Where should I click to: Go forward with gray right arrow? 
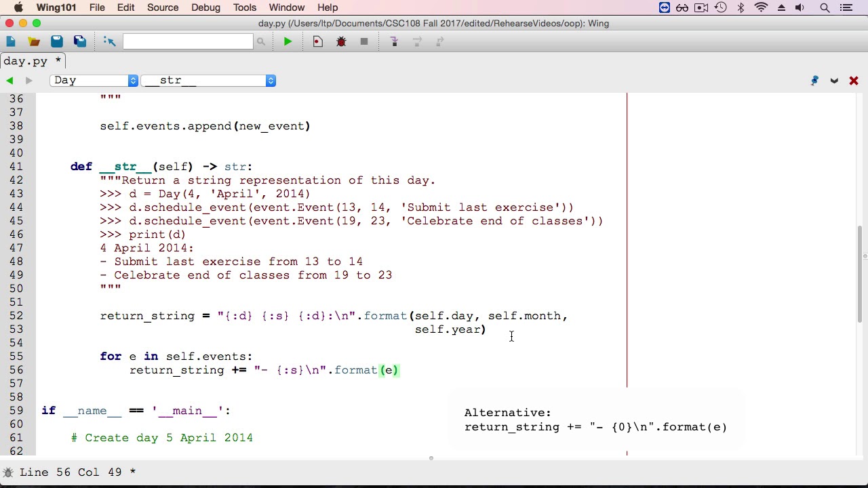[x=28, y=81]
